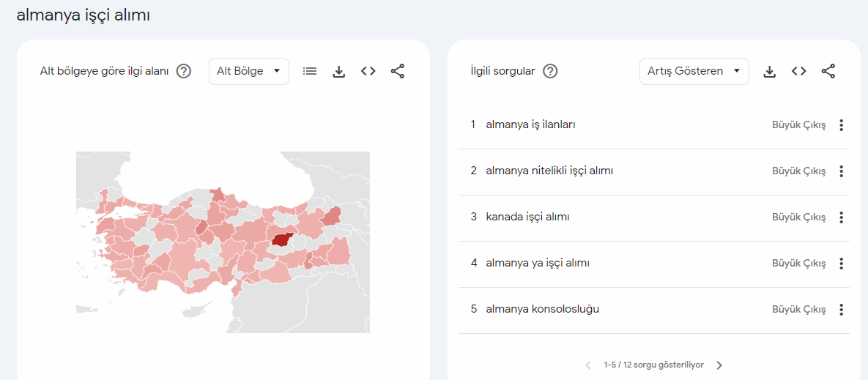The height and width of the screenshot is (380, 868).
Task: Click the almanya işçi alımı heading
Action: (x=83, y=15)
